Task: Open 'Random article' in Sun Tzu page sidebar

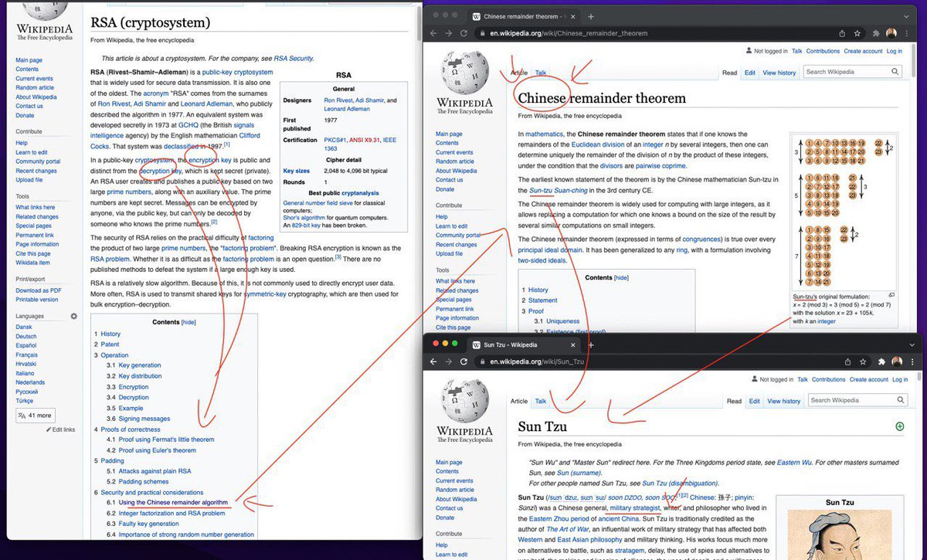Action: point(455,490)
